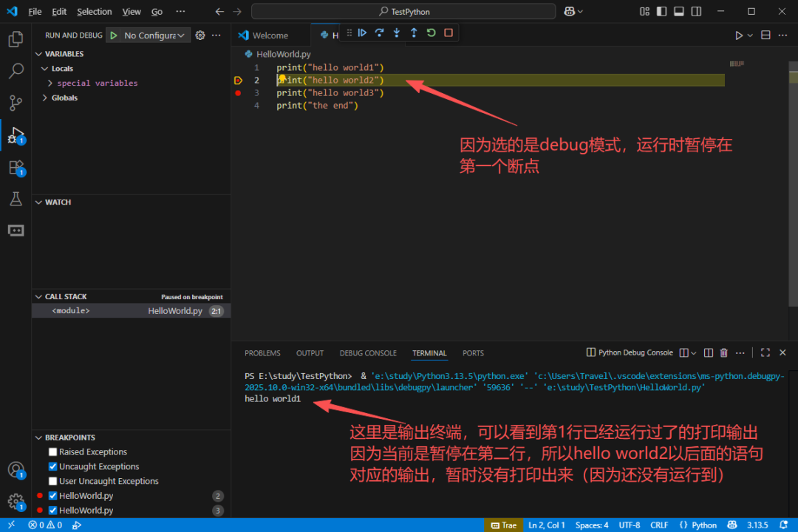Image resolution: width=798 pixels, height=532 pixels.
Task: Collapse the WATCH section
Action: tap(38, 202)
